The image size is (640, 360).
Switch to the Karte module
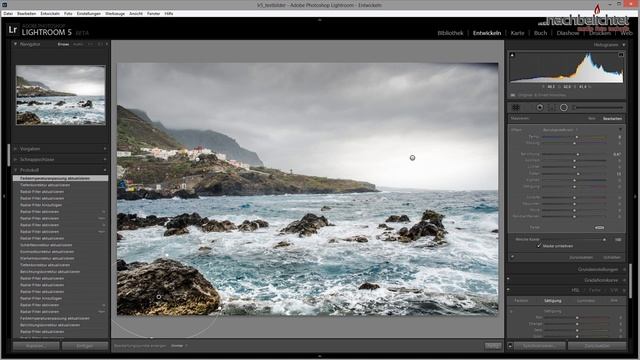(517, 33)
